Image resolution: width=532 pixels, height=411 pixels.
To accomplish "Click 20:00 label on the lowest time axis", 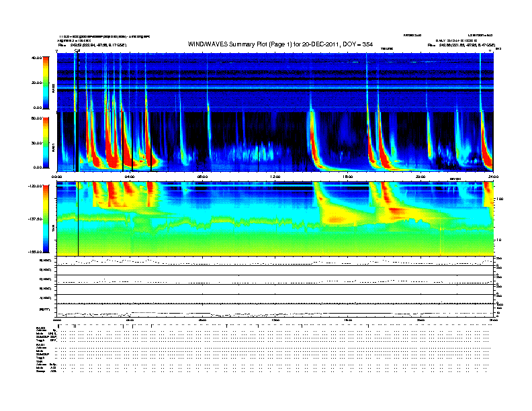I will [420, 320].
